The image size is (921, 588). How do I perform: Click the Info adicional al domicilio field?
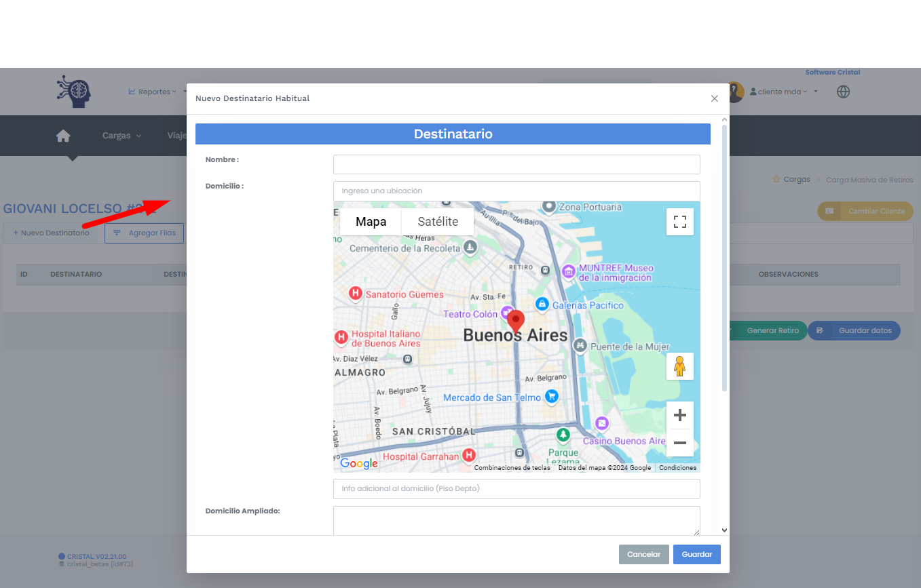tap(516, 488)
